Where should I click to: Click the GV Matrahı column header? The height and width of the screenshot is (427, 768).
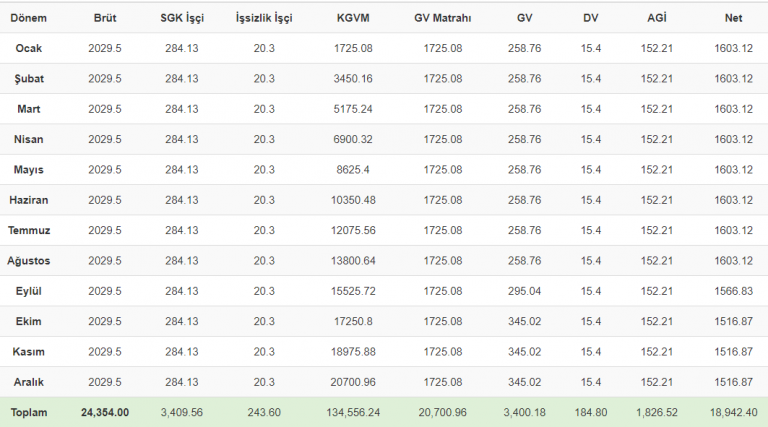coord(442,18)
